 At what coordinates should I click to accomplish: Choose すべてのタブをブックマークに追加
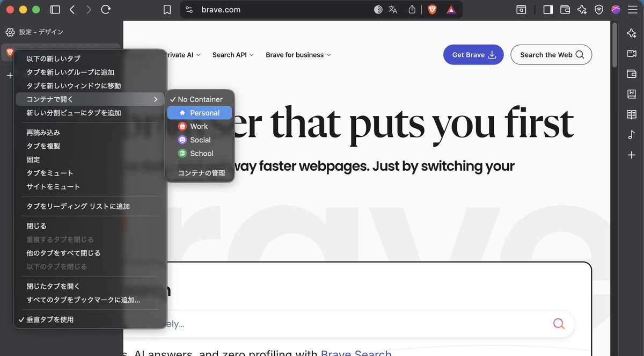tap(89, 300)
